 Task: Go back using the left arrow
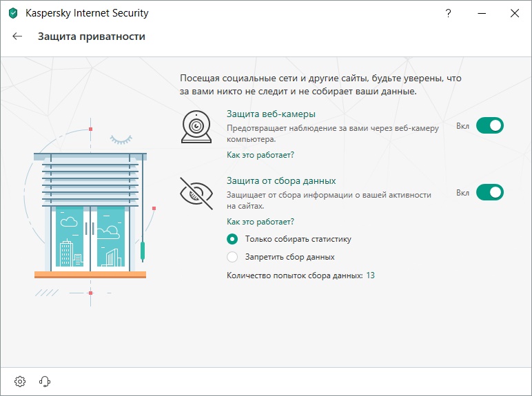pyautogui.click(x=17, y=37)
